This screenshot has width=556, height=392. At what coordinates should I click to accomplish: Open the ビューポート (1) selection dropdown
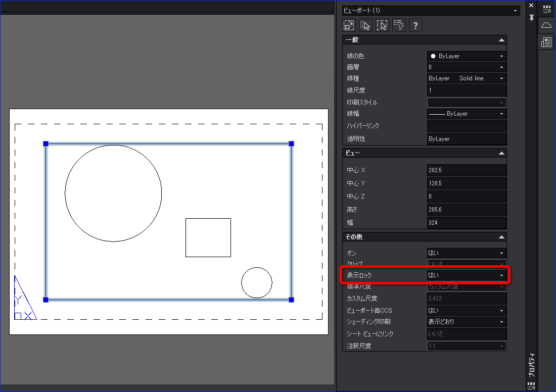tap(431, 11)
